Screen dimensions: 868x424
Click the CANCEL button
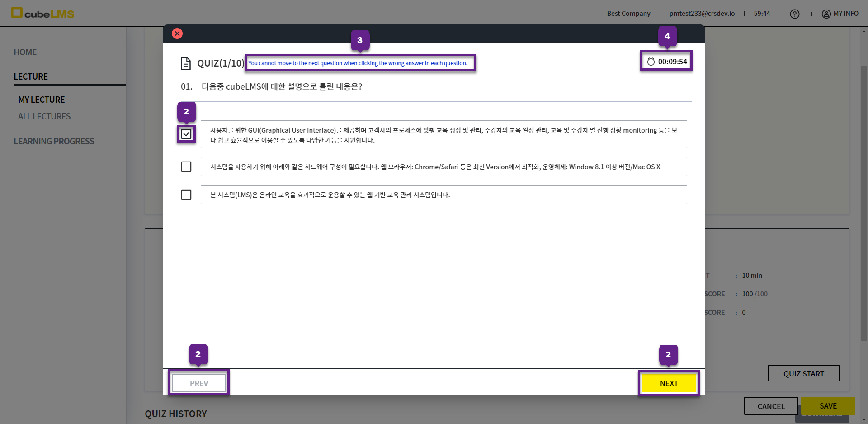(771, 406)
